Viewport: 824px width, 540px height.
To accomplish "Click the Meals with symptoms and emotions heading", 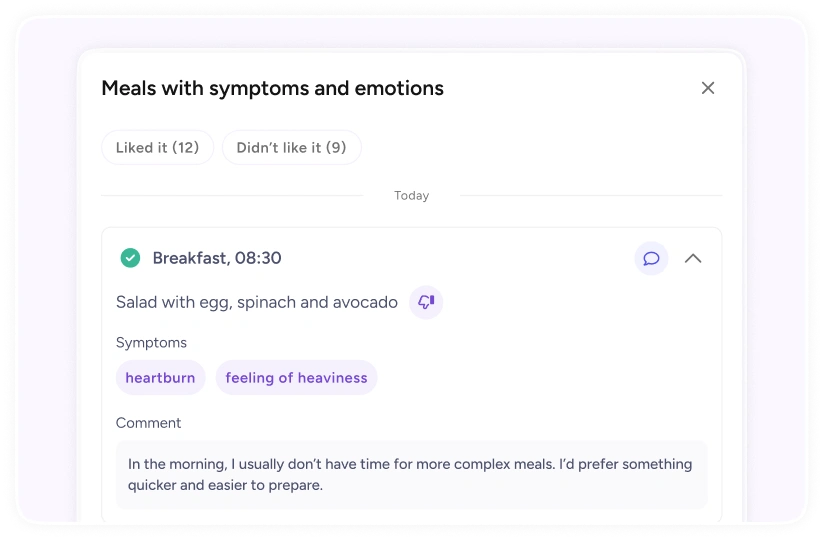I will click(273, 88).
